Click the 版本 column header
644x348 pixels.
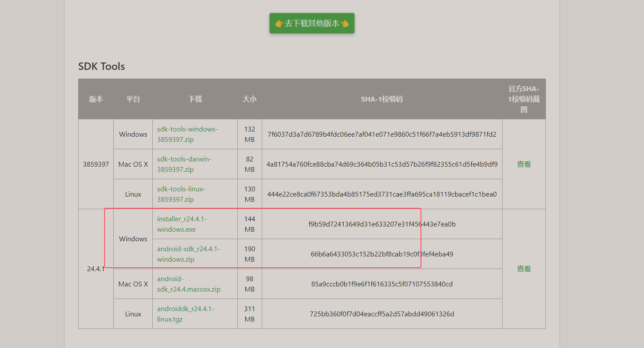click(x=96, y=99)
